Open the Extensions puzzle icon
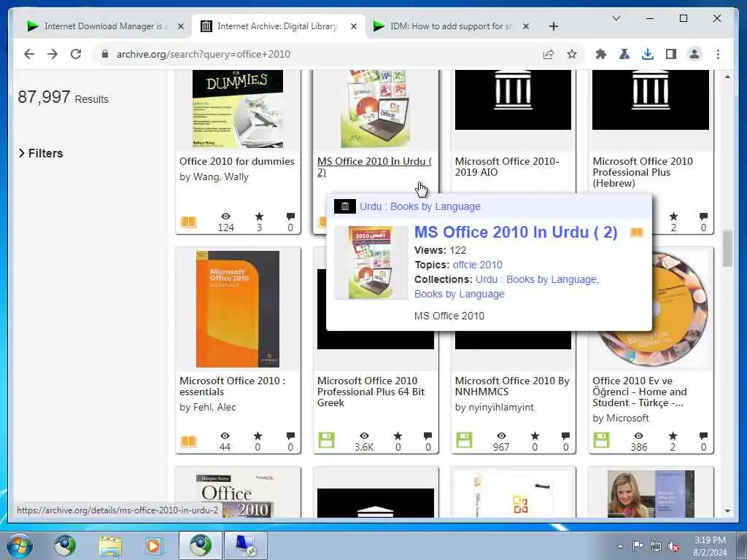Image resolution: width=747 pixels, height=560 pixels. point(601,54)
